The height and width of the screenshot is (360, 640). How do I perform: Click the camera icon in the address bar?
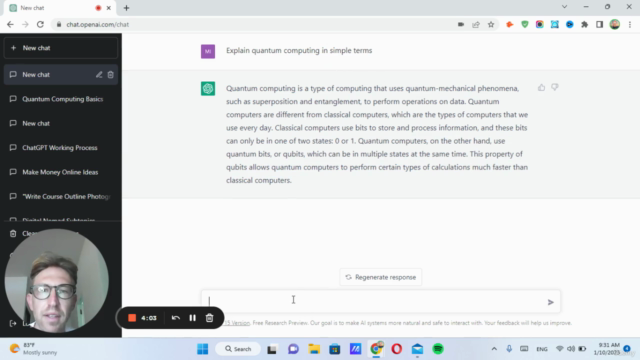point(461,24)
